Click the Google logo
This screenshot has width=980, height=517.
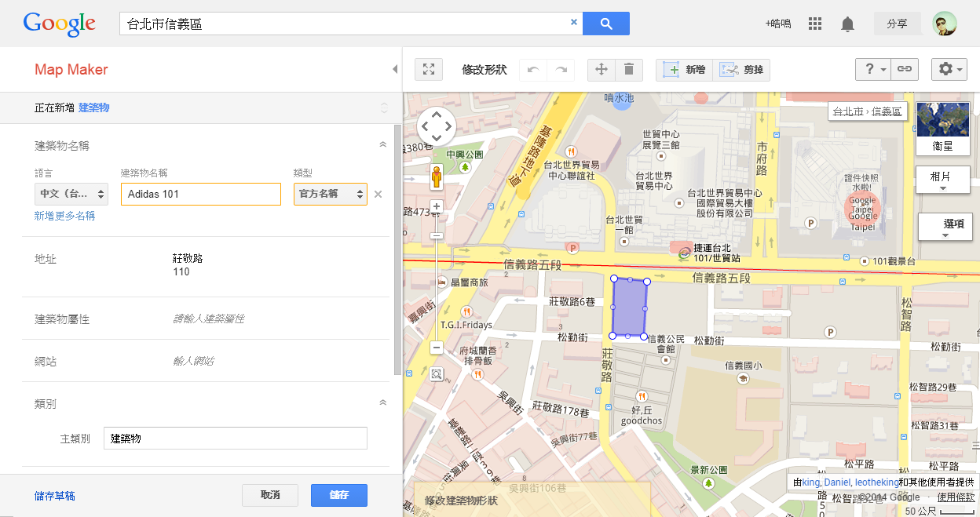(60, 24)
